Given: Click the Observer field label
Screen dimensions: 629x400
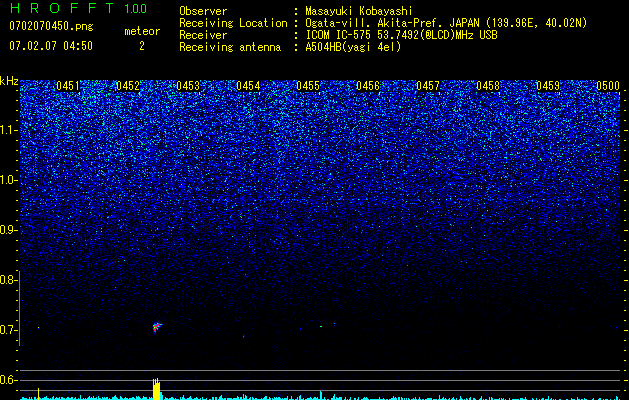Looking at the screenshot, I should point(203,11).
